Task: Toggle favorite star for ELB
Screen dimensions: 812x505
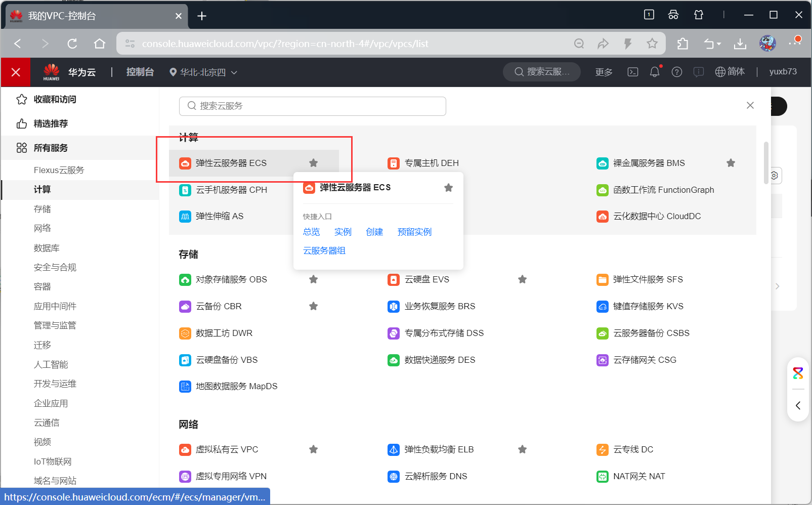Action: point(523,449)
